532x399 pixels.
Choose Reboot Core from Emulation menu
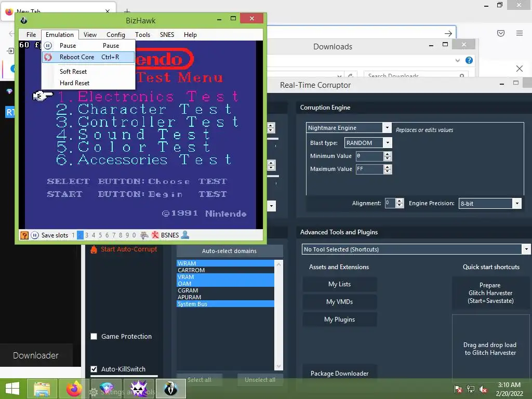(88, 57)
